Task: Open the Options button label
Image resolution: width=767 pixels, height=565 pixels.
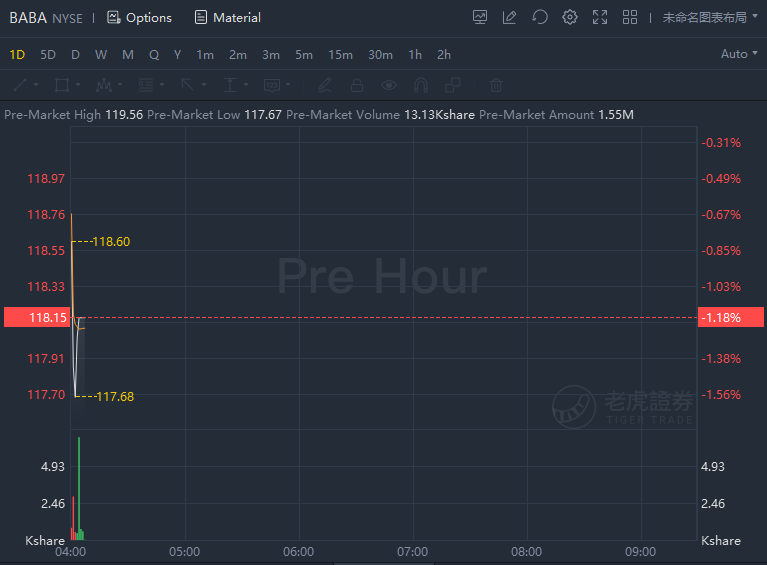Action: tap(149, 18)
